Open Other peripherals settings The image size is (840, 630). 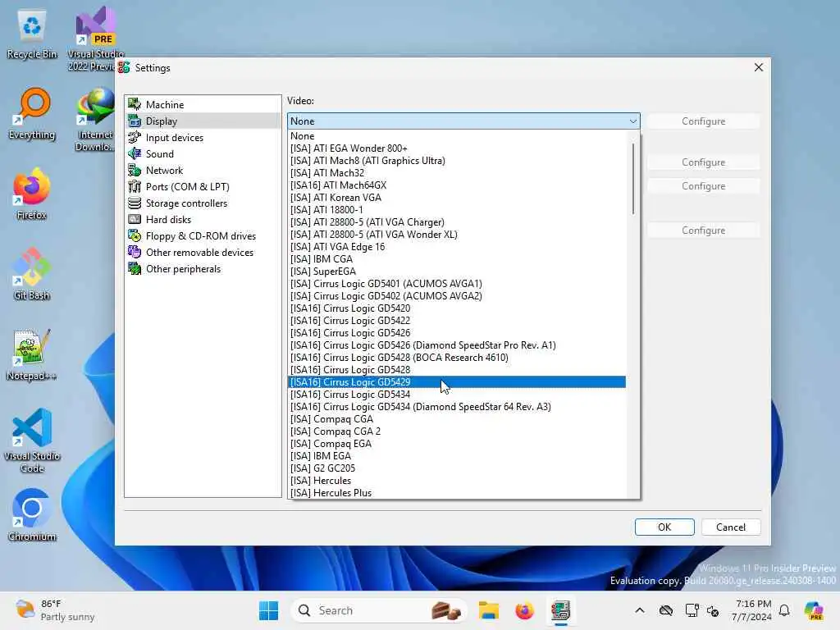[203, 269]
